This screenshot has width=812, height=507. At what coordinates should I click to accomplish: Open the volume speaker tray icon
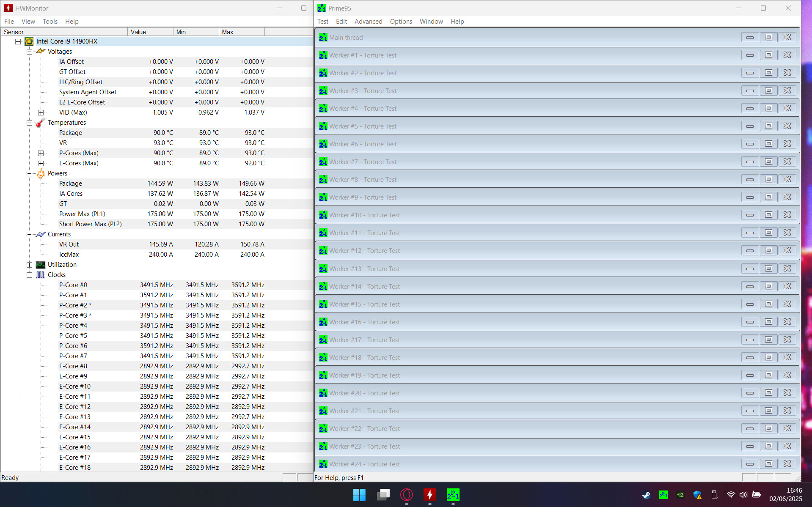[743, 495]
